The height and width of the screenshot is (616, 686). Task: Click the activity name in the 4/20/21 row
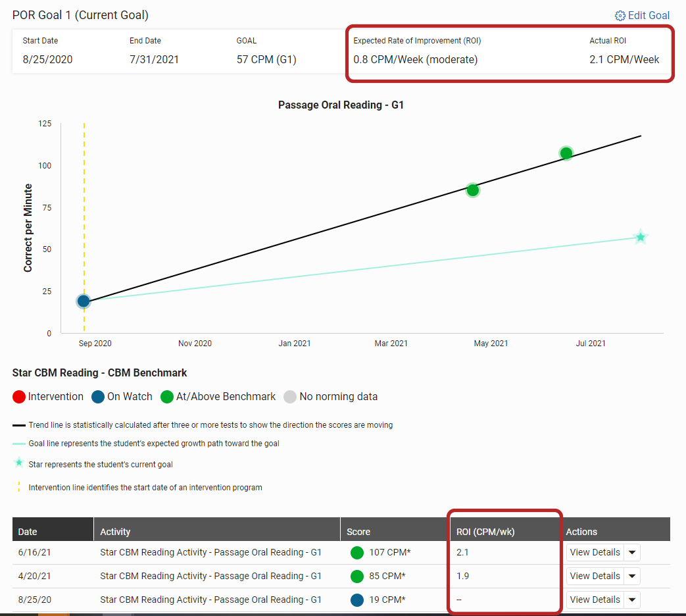(211, 576)
